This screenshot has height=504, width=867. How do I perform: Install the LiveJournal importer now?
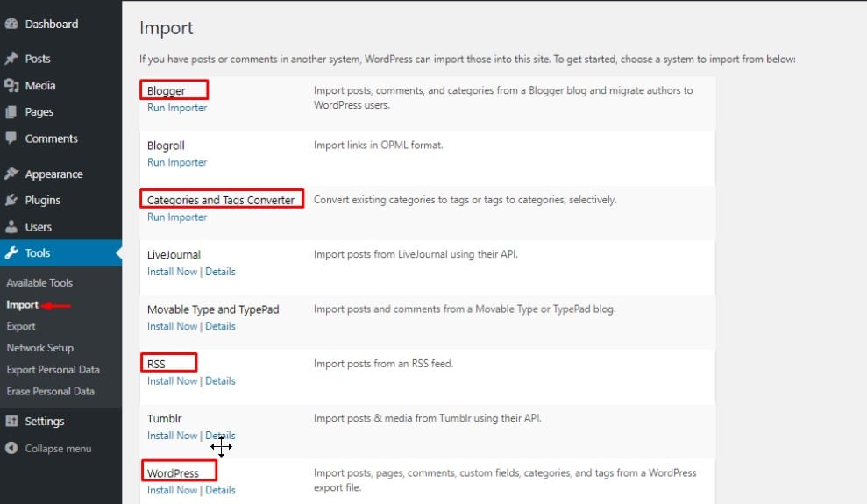(x=172, y=272)
